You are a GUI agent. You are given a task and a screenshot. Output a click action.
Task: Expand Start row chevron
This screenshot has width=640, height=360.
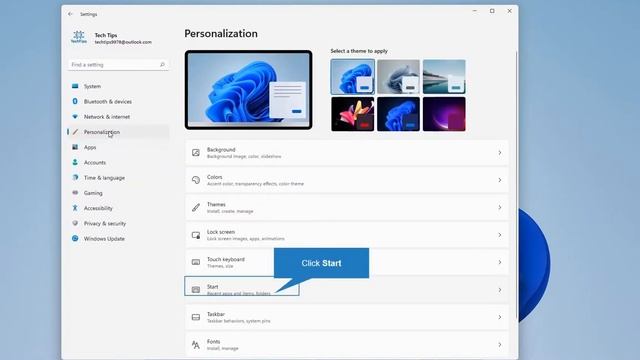pyautogui.click(x=500, y=290)
